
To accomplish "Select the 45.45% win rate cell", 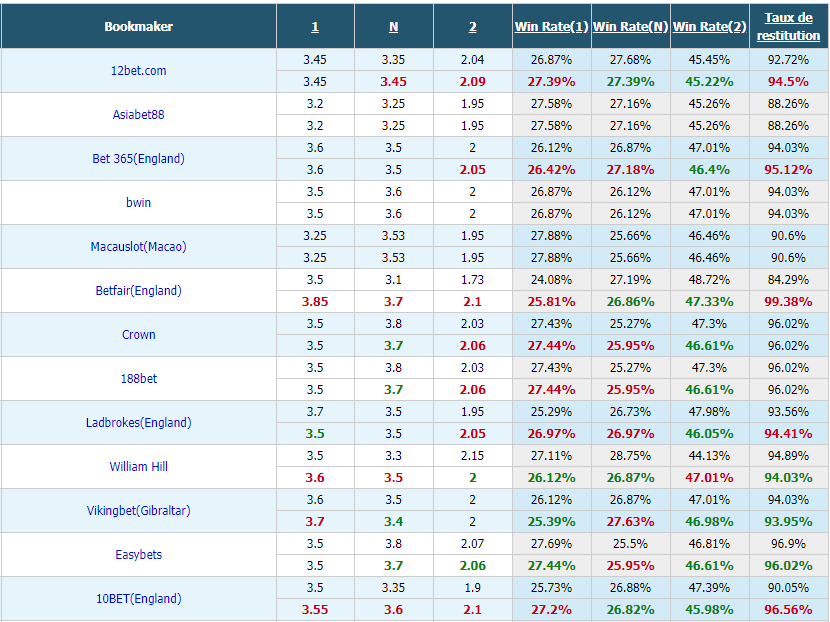I will tap(709, 59).
